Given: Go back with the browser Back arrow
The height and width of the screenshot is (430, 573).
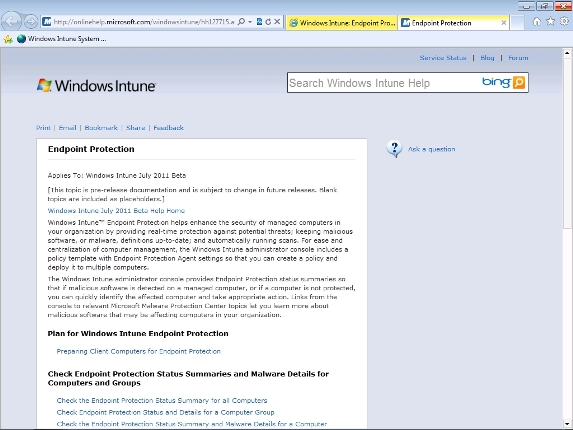Looking at the screenshot, I should [11, 22].
